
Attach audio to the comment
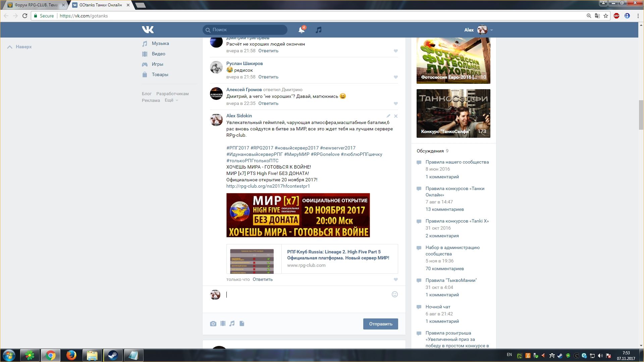[x=232, y=324]
